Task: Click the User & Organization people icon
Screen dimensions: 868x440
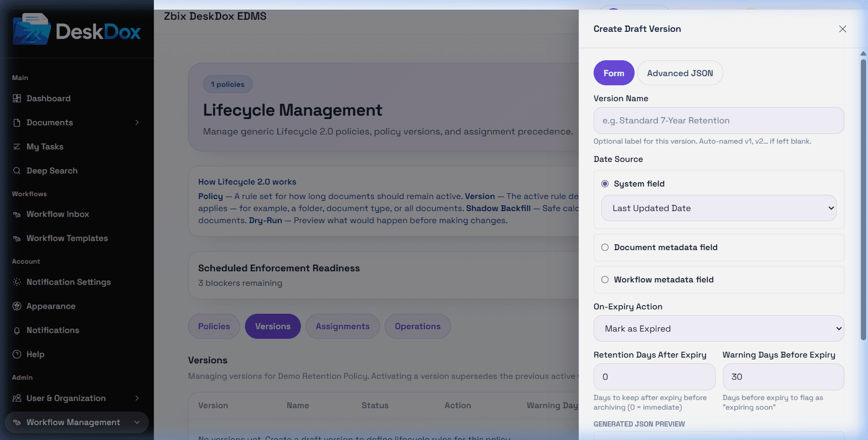Action: coord(17,398)
